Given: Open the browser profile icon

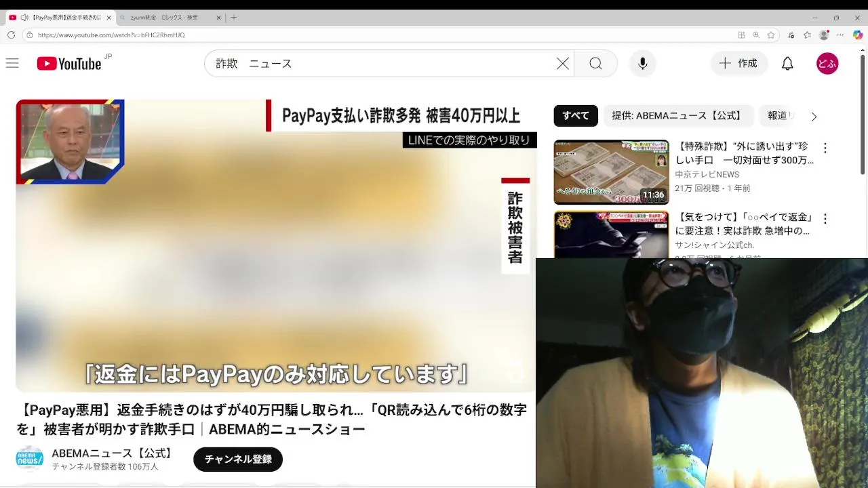Looking at the screenshot, I should (824, 35).
